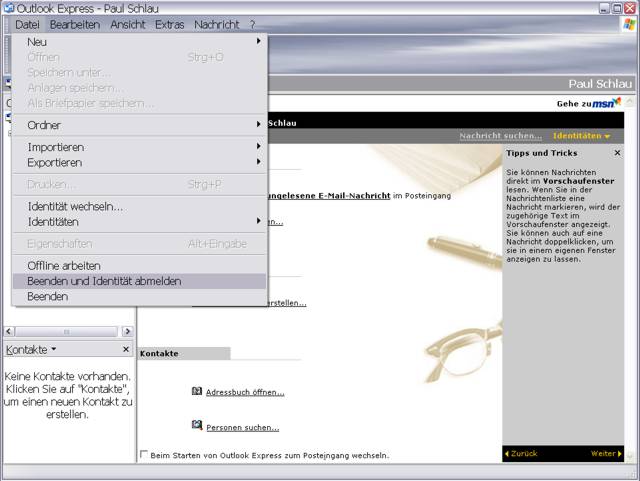Enable switching to Posteingang at startup checkbox
Image resolution: width=640 pixels, height=481 pixels.
tap(144, 455)
